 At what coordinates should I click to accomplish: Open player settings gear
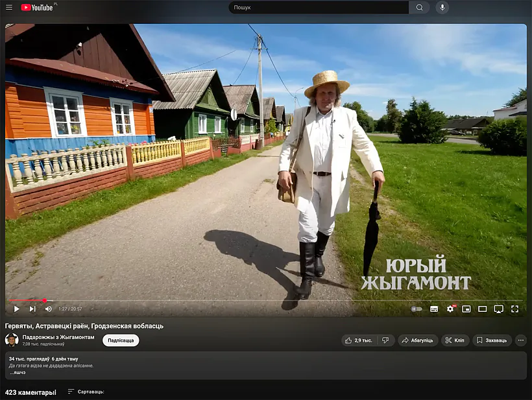point(450,309)
